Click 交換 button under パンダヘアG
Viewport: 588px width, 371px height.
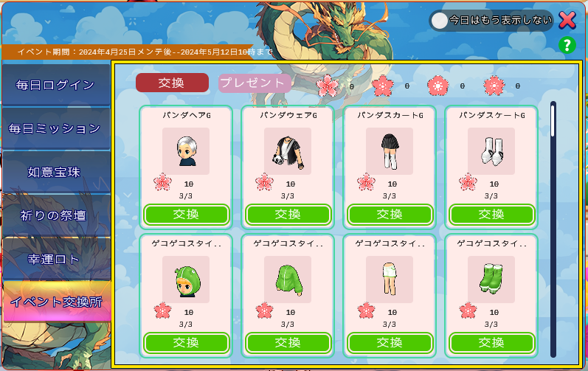click(186, 215)
